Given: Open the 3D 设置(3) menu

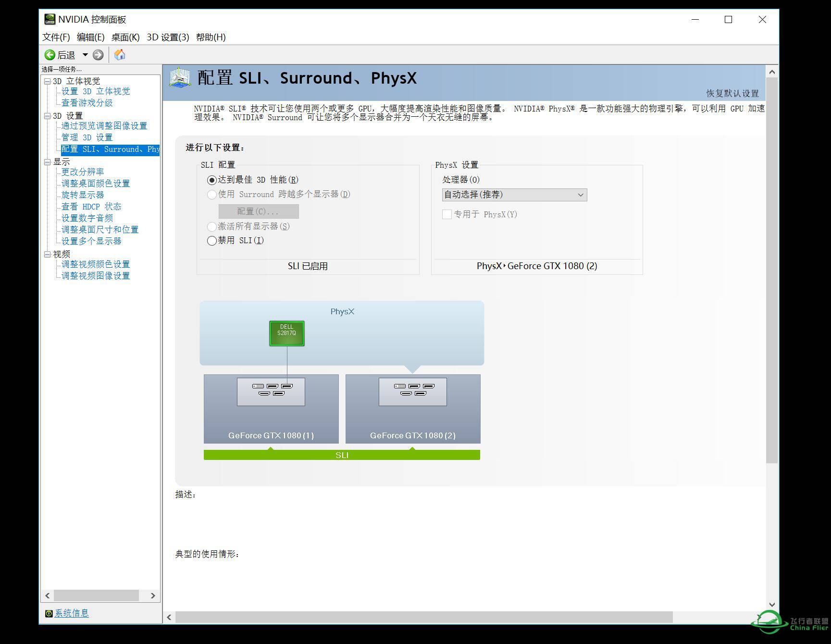Looking at the screenshot, I should pyautogui.click(x=168, y=37).
